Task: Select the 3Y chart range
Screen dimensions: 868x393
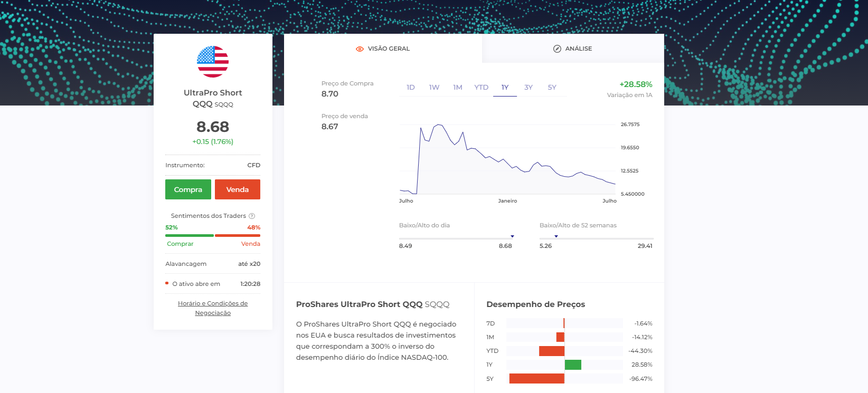Action: pos(529,88)
